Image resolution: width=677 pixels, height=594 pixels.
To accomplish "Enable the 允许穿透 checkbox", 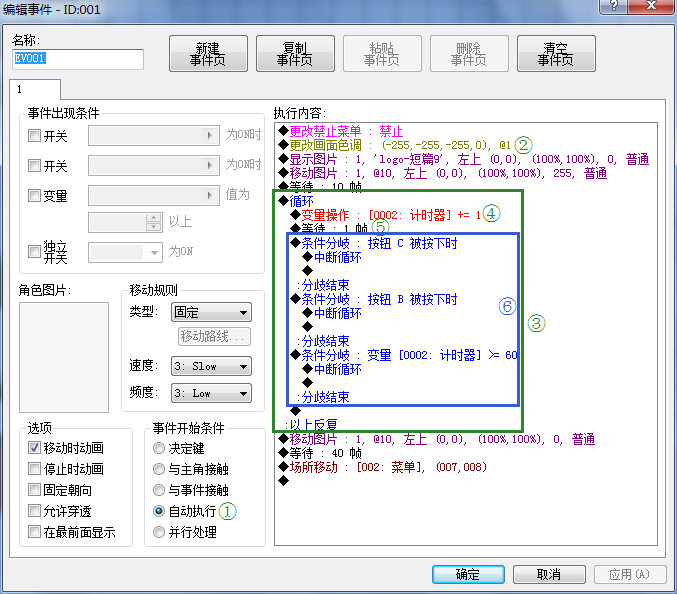I will point(35,511).
